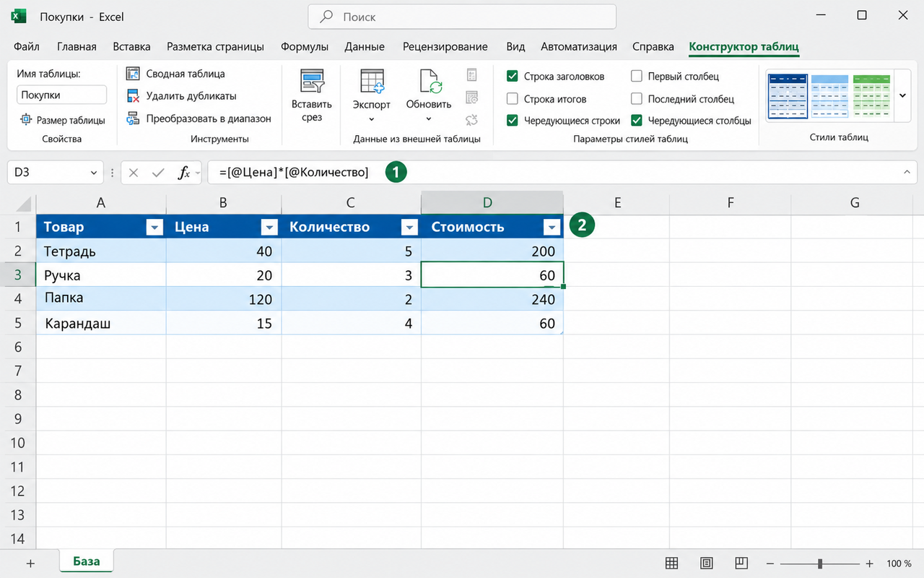Insert a slicer with Вставить срез
The height and width of the screenshot is (578, 924).
point(312,97)
